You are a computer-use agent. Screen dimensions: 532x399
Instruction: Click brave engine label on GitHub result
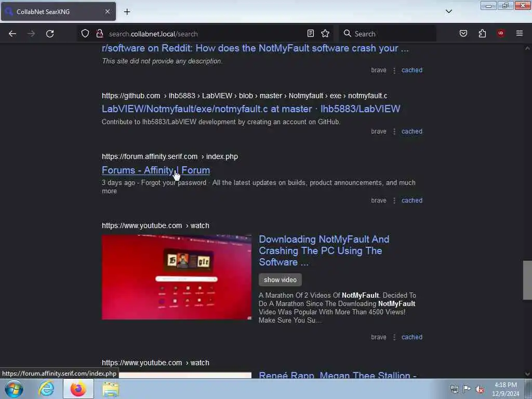(x=379, y=131)
